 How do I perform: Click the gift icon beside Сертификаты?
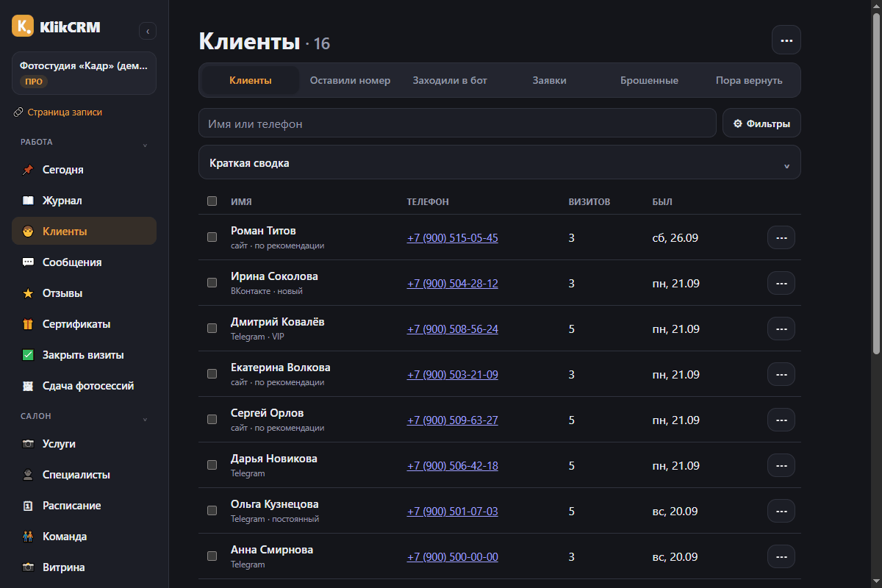click(28, 324)
